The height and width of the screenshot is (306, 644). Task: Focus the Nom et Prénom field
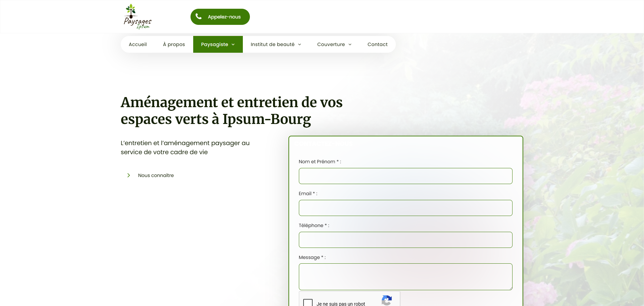coord(405,176)
